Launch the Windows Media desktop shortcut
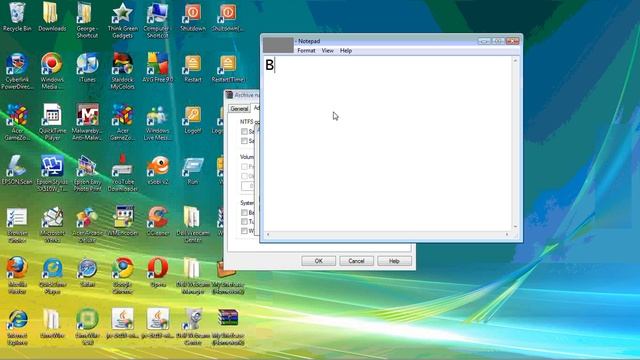Viewport: 640px width, 360px height. point(52,71)
